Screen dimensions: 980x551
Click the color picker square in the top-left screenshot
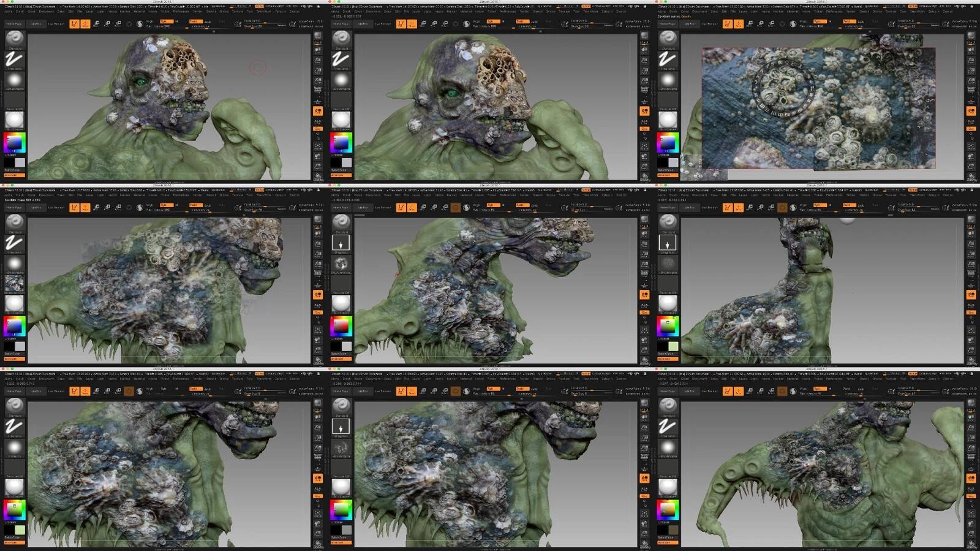click(14, 143)
